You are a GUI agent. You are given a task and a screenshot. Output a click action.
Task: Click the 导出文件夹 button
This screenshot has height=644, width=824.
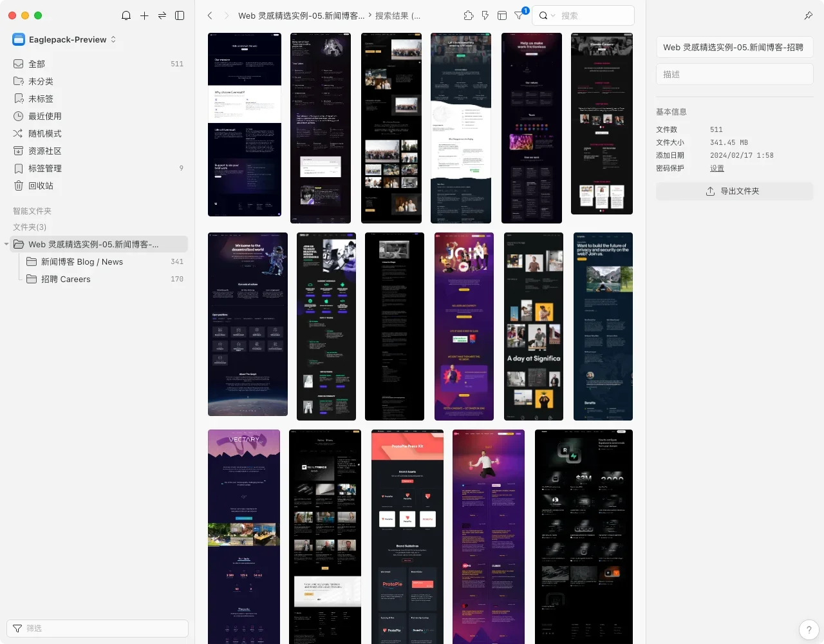[734, 191]
